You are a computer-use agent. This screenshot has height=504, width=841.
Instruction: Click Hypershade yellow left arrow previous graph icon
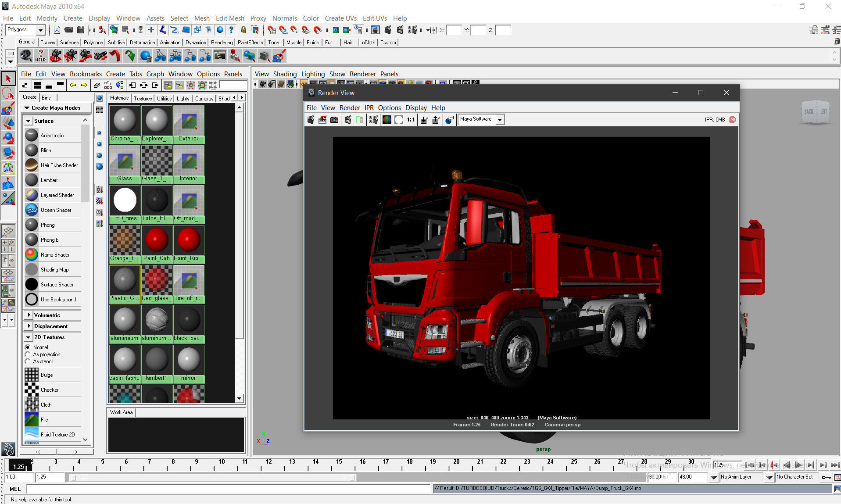[73, 85]
